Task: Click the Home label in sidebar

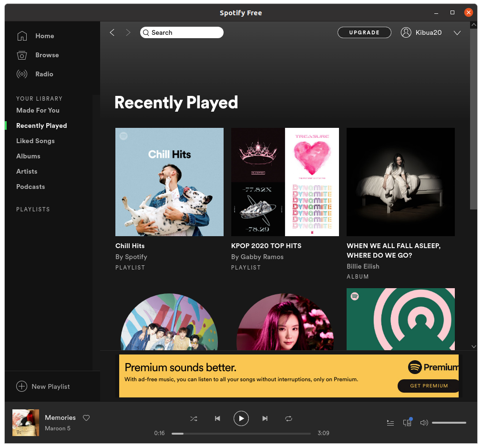Action: pos(44,36)
